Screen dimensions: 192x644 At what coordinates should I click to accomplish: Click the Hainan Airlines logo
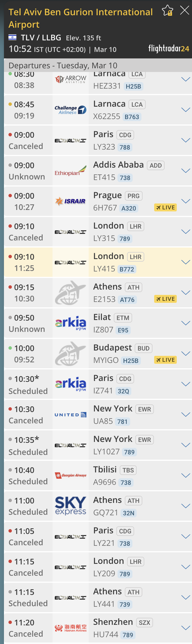point(71,628)
